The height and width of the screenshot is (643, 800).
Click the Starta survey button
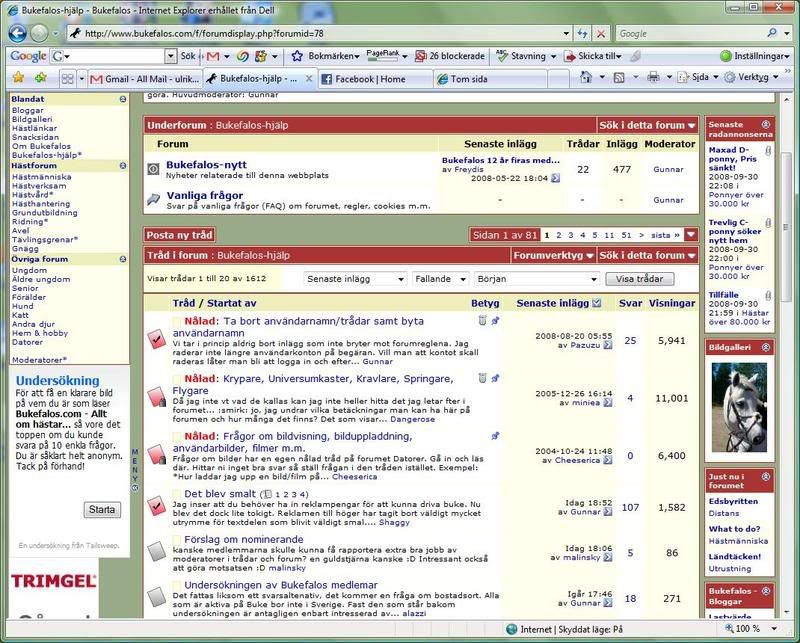click(x=102, y=509)
